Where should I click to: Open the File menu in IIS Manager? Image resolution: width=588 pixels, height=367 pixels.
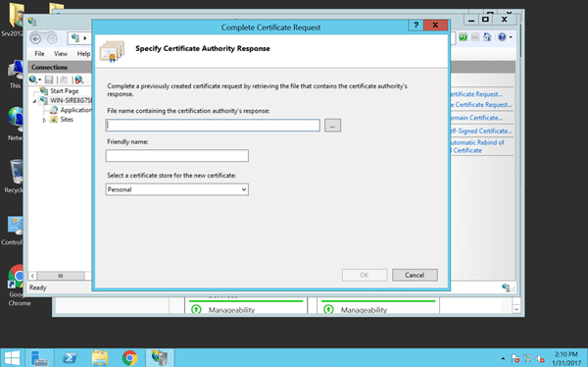(39, 54)
